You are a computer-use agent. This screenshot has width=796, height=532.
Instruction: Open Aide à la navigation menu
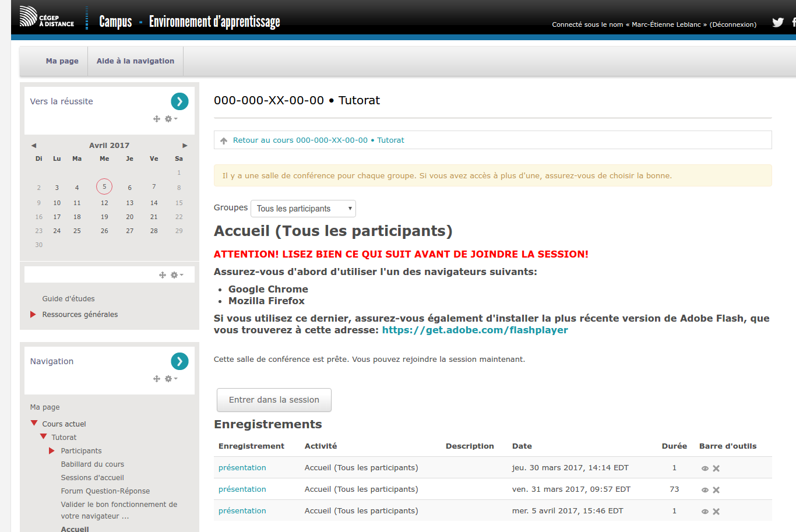coord(135,61)
